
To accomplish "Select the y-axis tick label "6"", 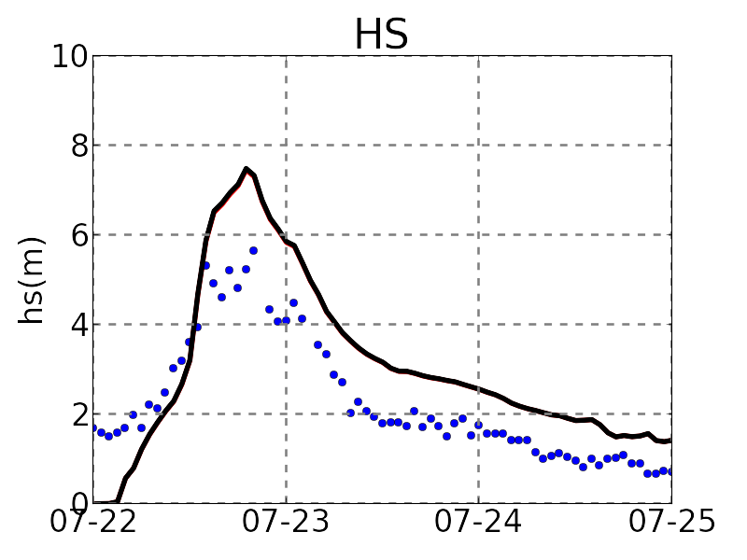I will (80, 235).
